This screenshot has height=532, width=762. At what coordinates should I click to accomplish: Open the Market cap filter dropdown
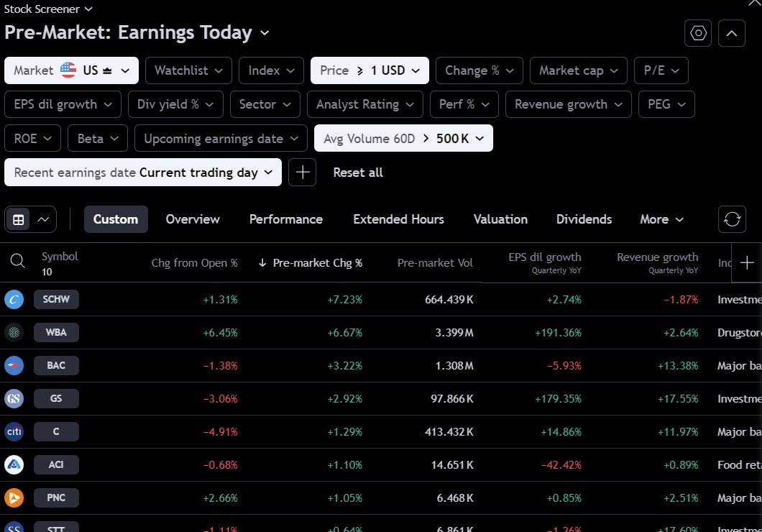(578, 70)
